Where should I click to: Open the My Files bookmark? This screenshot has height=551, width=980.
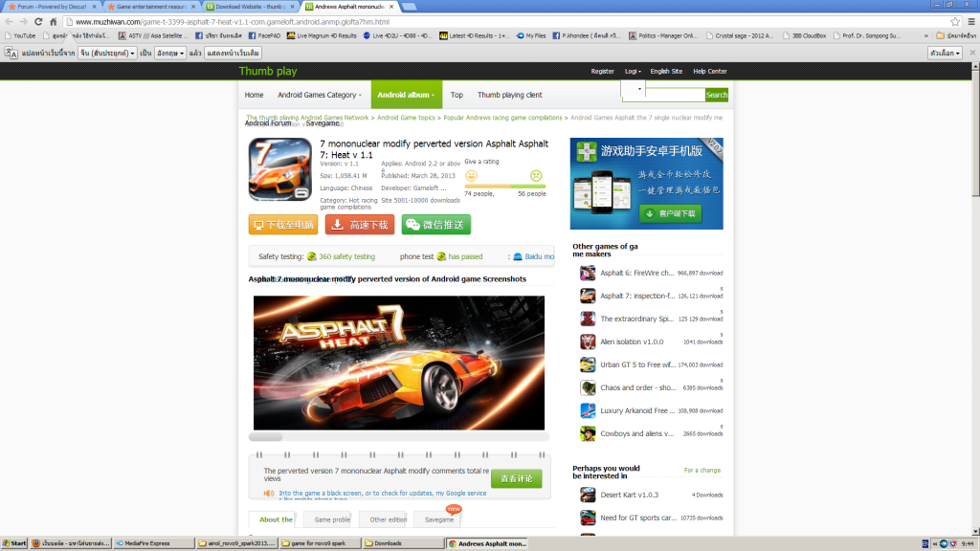[531, 36]
